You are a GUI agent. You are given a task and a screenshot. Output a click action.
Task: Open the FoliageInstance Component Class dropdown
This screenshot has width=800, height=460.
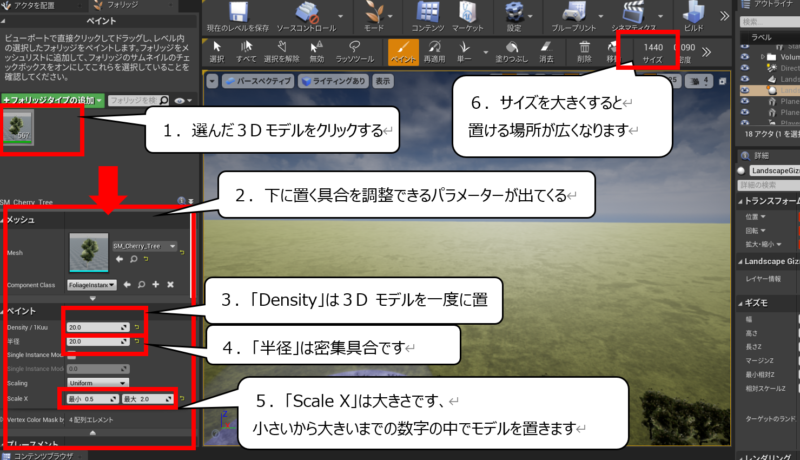click(x=92, y=285)
